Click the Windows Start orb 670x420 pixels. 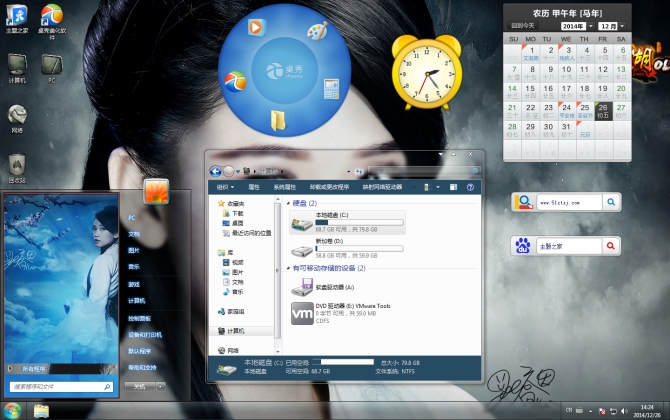click(12, 411)
